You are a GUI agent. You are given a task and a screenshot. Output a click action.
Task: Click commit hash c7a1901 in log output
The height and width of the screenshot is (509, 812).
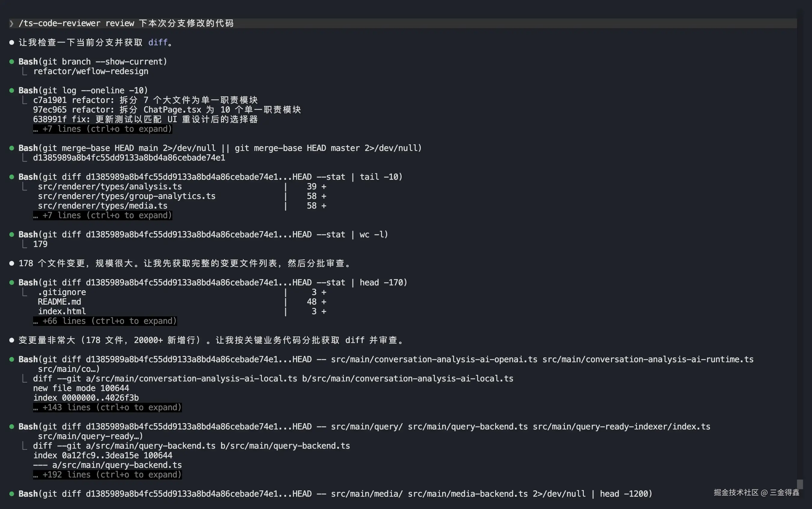point(50,100)
